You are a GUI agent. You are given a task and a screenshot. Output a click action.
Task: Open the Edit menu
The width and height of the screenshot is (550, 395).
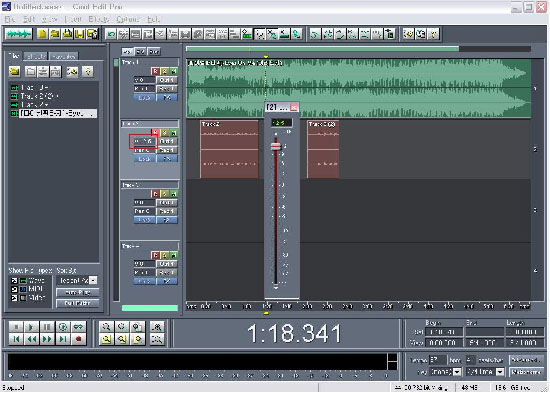tap(29, 19)
